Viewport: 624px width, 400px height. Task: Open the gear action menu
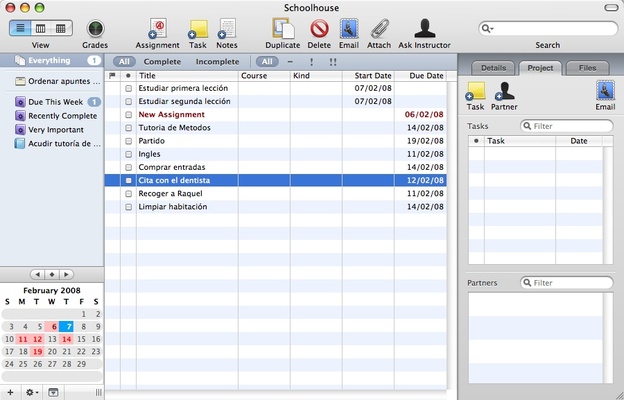pos(32,392)
